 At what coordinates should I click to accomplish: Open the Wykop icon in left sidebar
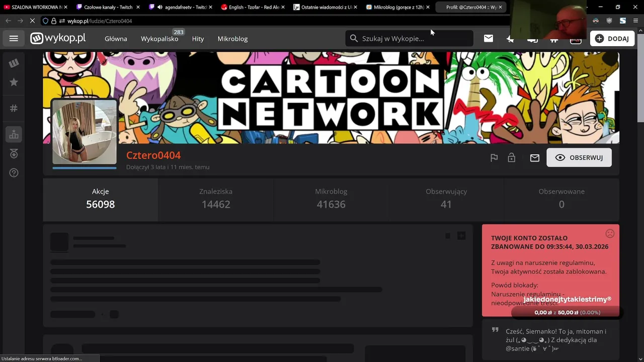click(x=14, y=63)
